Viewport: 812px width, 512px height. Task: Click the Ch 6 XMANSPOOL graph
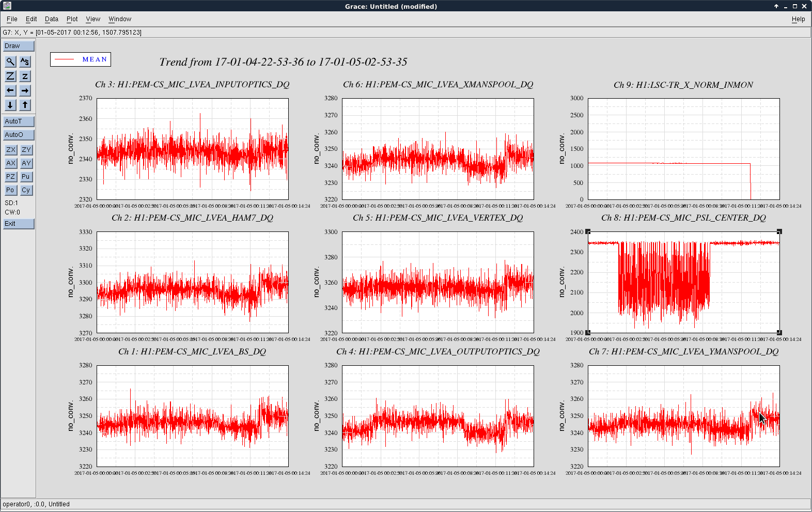click(x=438, y=149)
